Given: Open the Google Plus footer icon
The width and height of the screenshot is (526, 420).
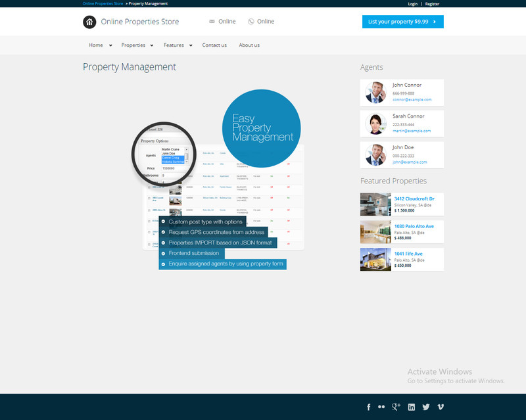Looking at the screenshot, I should [396, 407].
